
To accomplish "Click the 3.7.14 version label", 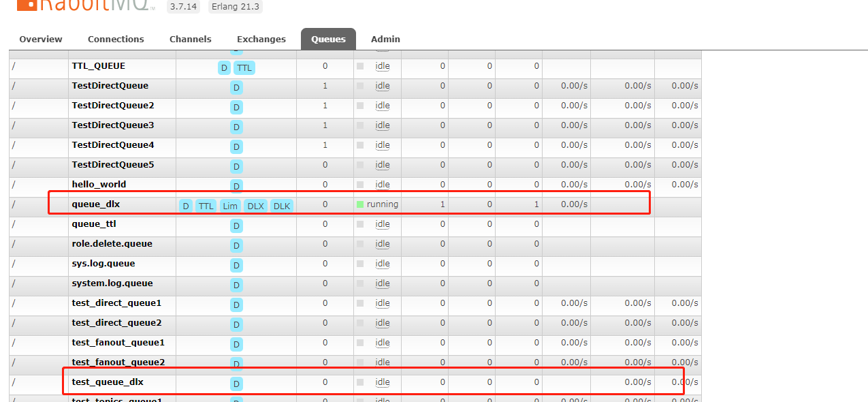I will pos(183,7).
